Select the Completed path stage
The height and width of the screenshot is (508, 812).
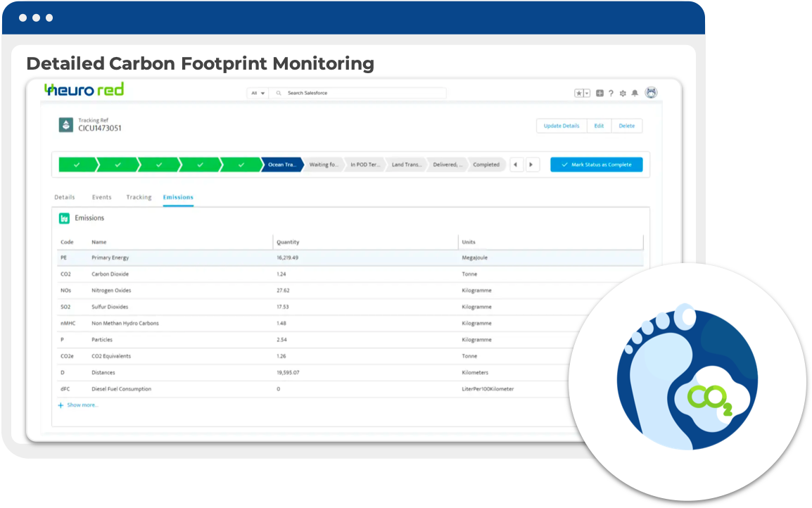coord(486,165)
